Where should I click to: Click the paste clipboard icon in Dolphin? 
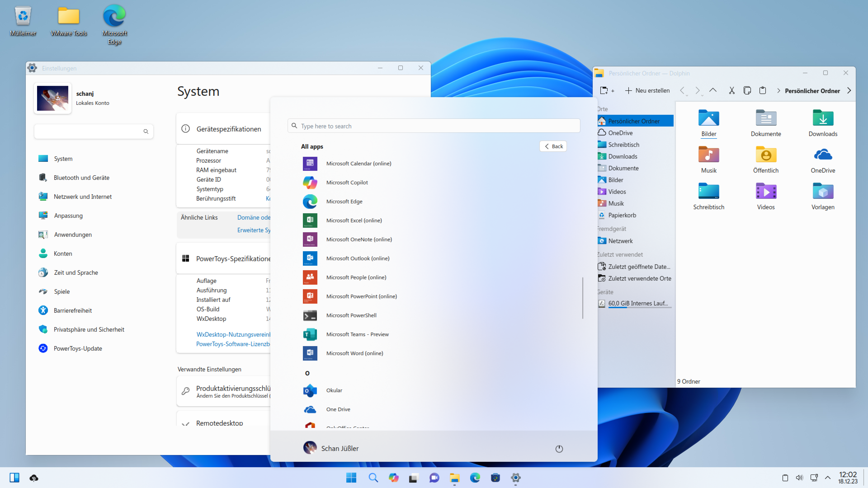(x=763, y=91)
